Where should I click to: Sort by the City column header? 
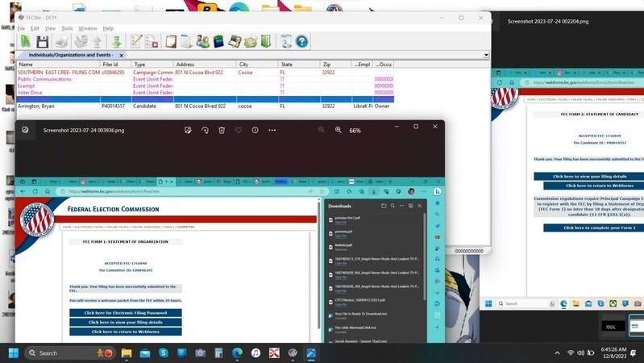[x=257, y=65]
